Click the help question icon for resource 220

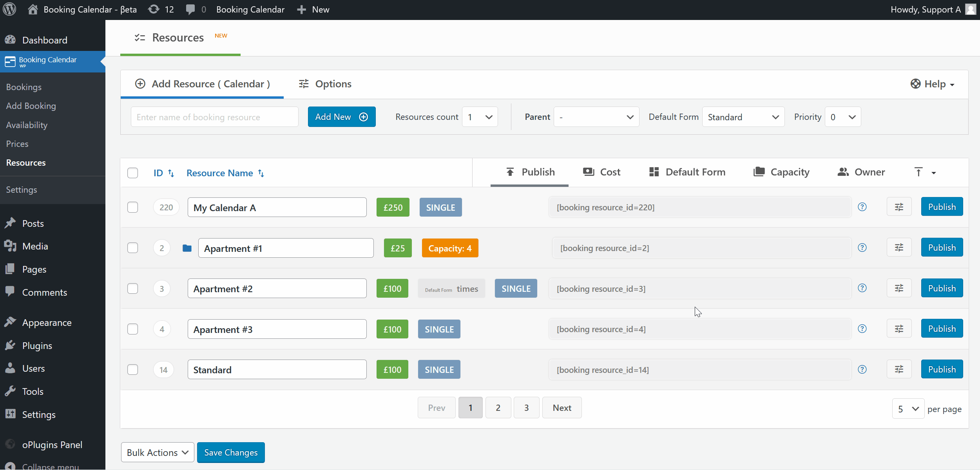862,207
